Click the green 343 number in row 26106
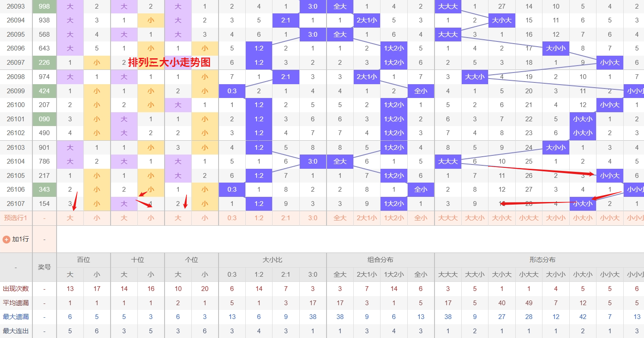This screenshot has height=338, width=644. (x=44, y=190)
